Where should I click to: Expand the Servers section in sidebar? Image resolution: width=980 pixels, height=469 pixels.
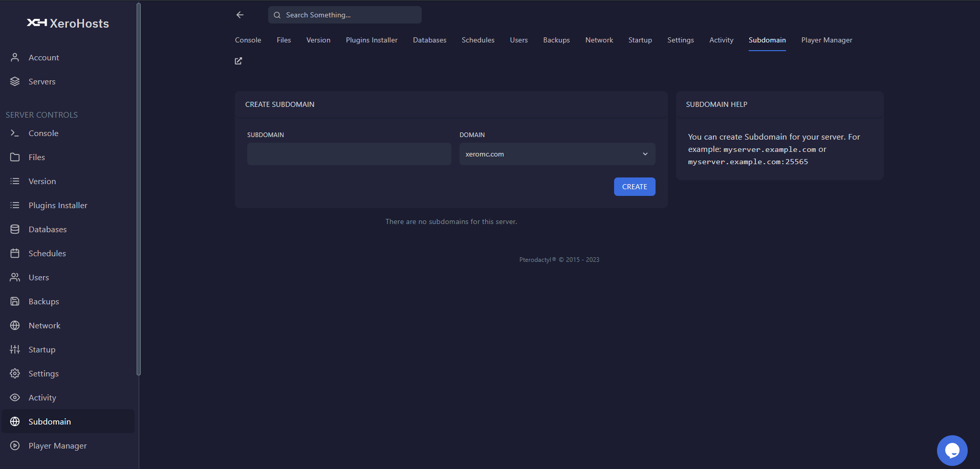(x=42, y=81)
